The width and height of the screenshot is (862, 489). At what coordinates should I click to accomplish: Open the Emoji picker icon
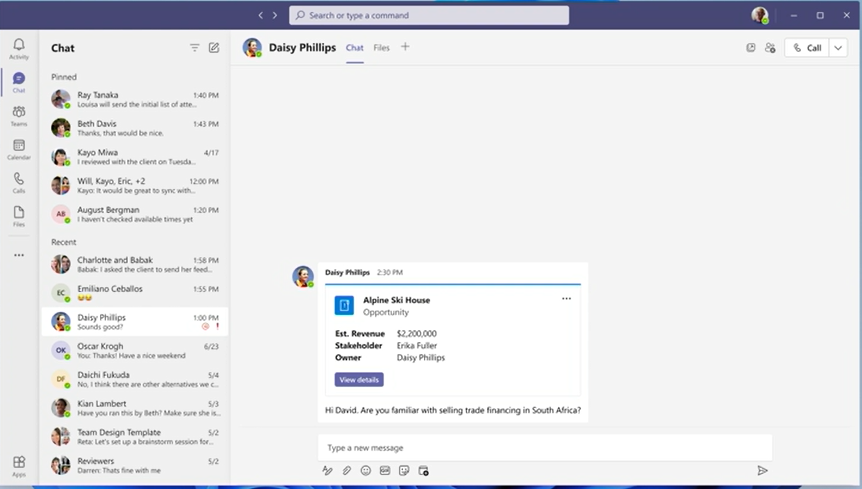tap(366, 470)
